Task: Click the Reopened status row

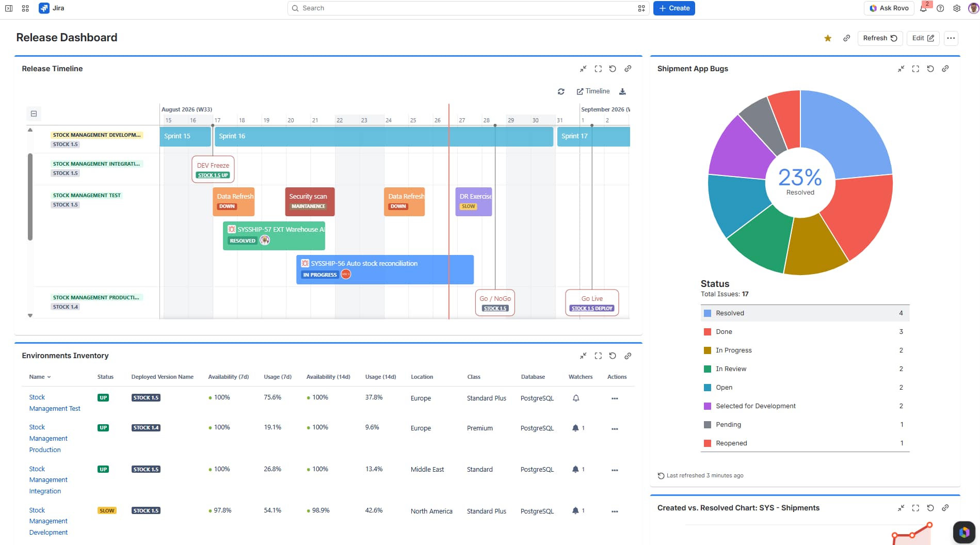Action: click(x=805, y=443)
